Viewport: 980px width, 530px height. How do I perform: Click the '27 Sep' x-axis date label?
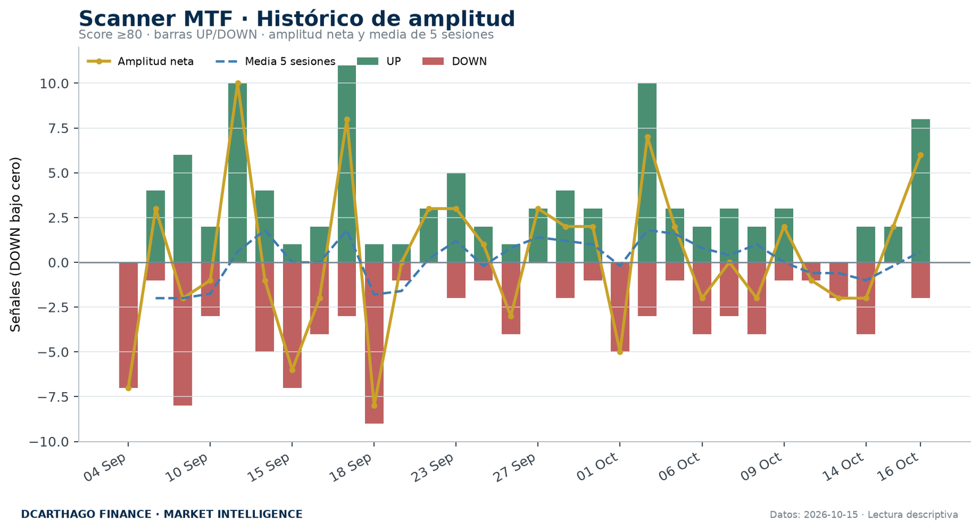pos(516,467)
